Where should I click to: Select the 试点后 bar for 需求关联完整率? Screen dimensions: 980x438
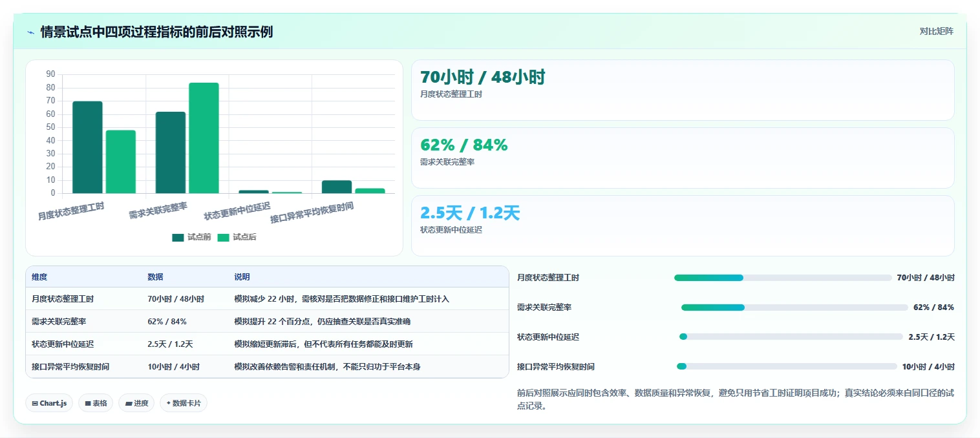click(x=204, y=138)
